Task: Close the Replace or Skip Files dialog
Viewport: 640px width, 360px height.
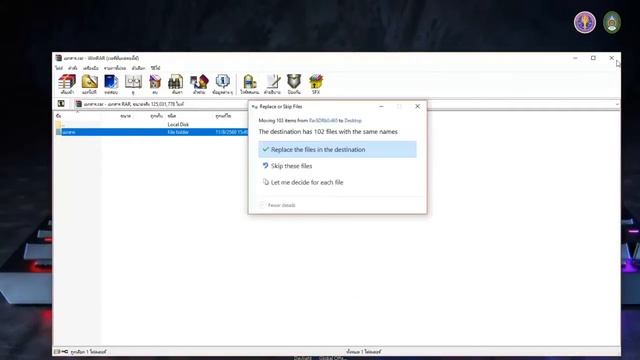Action: [x=417, y=106]
